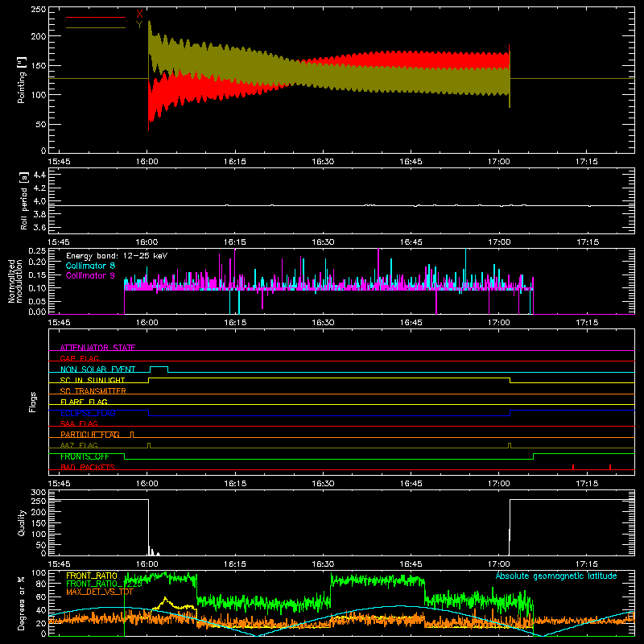Click the green FRONT_RATIO_1225 legend entry
The image size is (644, 644).
click(x=104, y=584)
